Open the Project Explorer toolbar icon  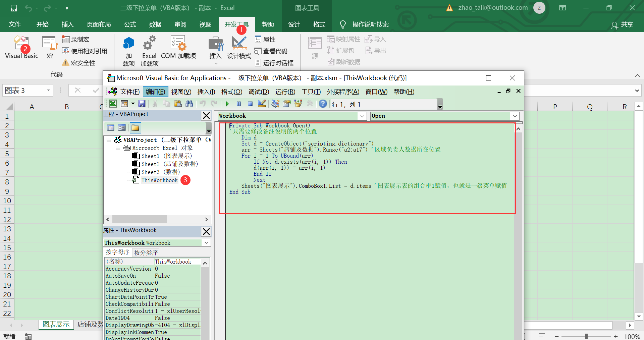[275, 104]
